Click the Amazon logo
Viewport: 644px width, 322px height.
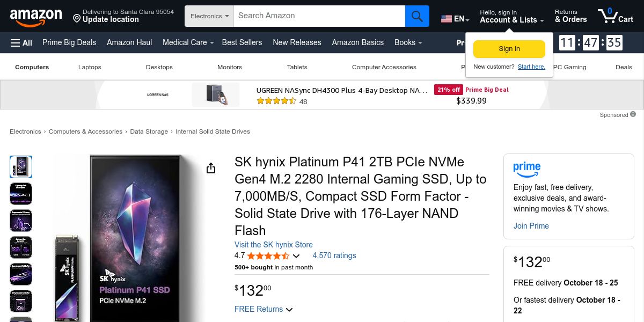coord(35,17)
